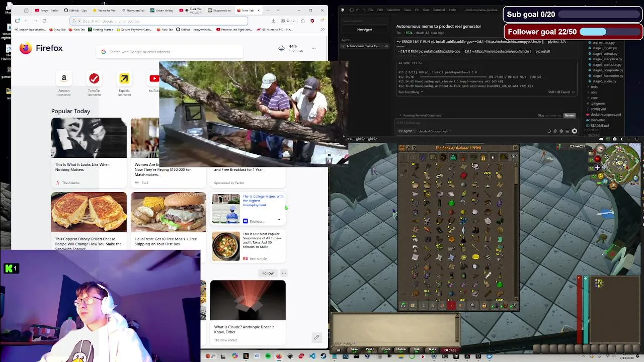
Task: Click the Cursor image attach icon
Action: click(x=567, y=131)
